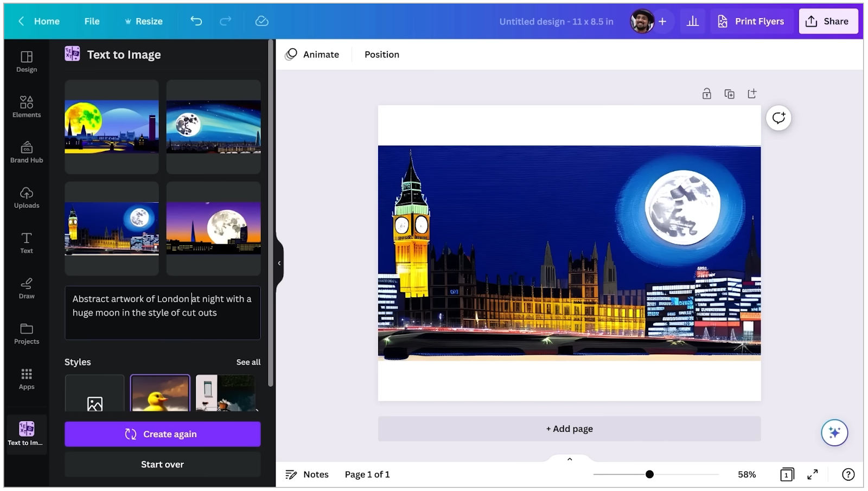
Task: Open the Elements panel
Action: (x=26, y=106)
